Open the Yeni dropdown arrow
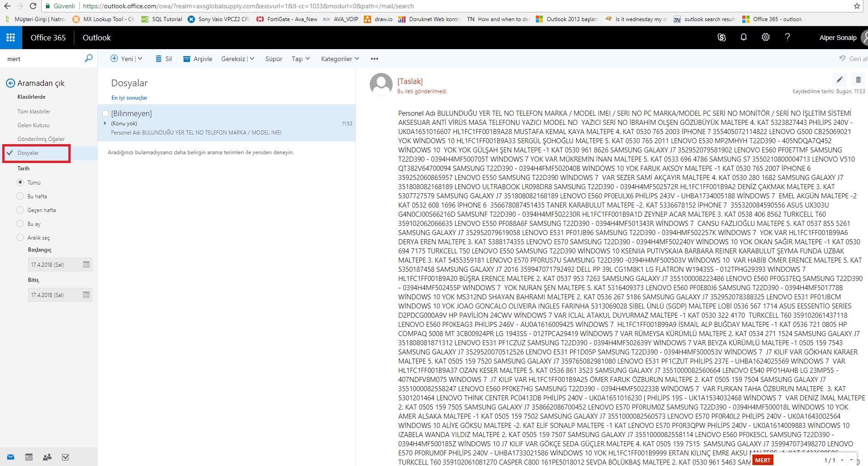 click(140, 58)
